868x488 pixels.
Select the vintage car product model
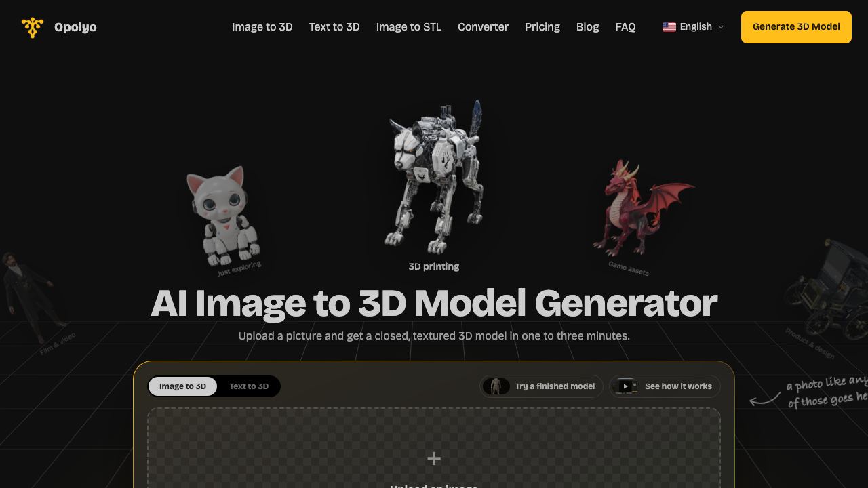point(829,289)
